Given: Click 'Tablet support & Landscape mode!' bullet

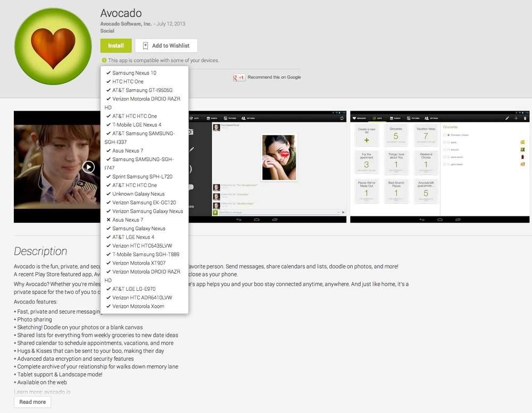Looking at the screenshot, I should 58,374.
